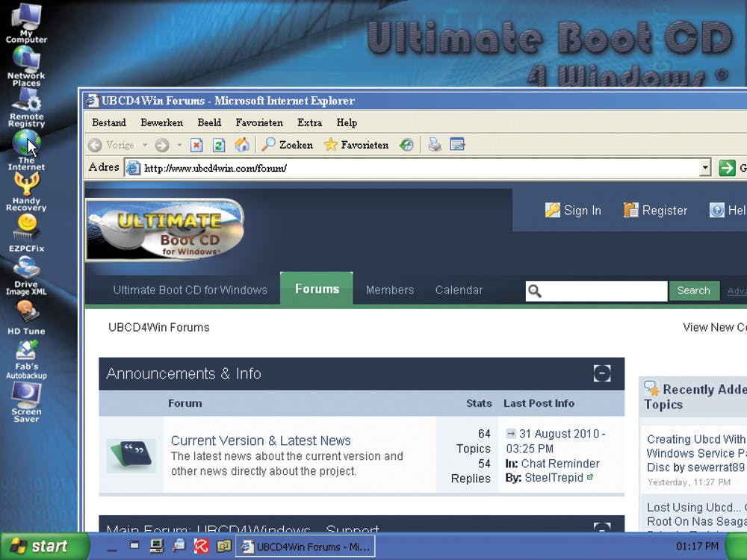
Task: Collapse the Main Forum section
Action: point(602,527)
